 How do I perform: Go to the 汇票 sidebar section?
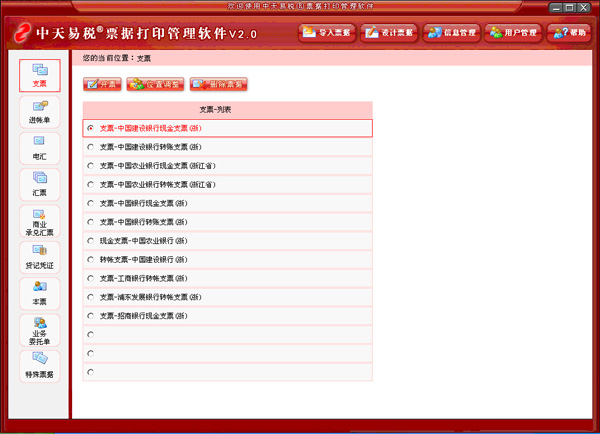tap(40, 185)
